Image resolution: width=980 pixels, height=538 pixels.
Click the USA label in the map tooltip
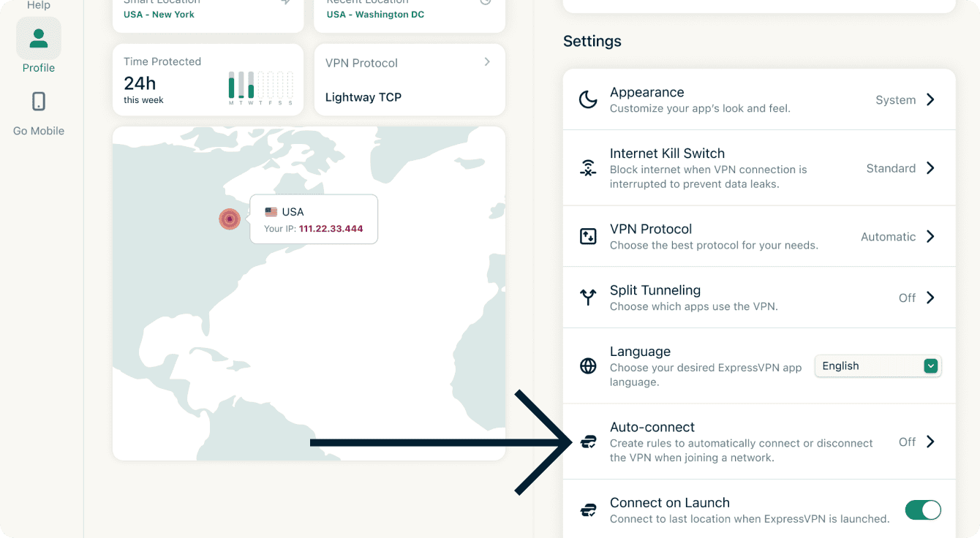point(293,212)
